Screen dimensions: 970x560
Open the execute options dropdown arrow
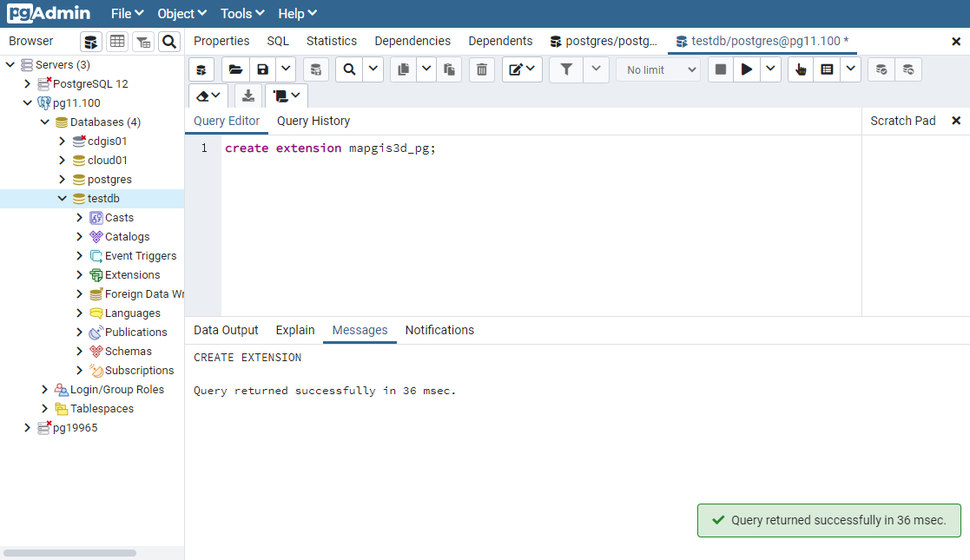(x=771, y=69)
